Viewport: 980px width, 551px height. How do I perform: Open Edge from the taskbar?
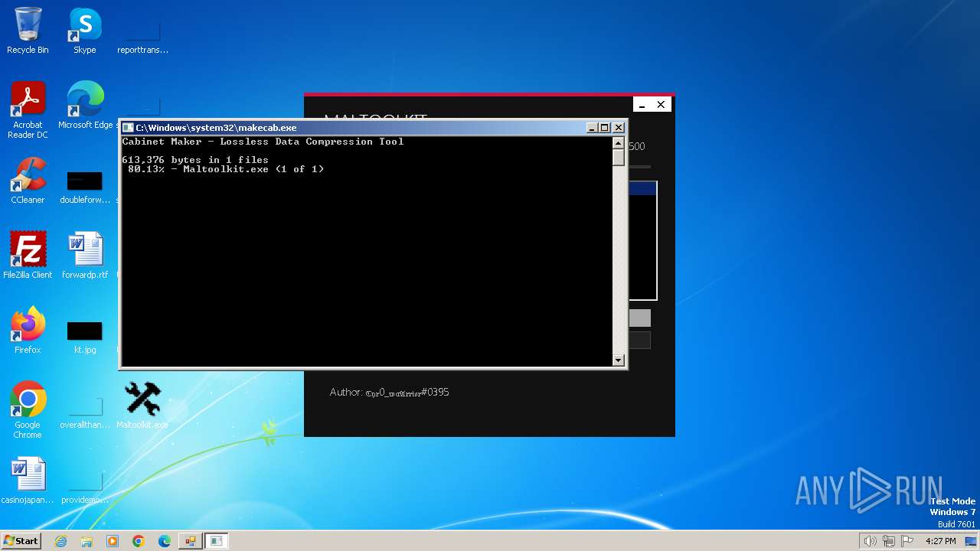[165, 541]
